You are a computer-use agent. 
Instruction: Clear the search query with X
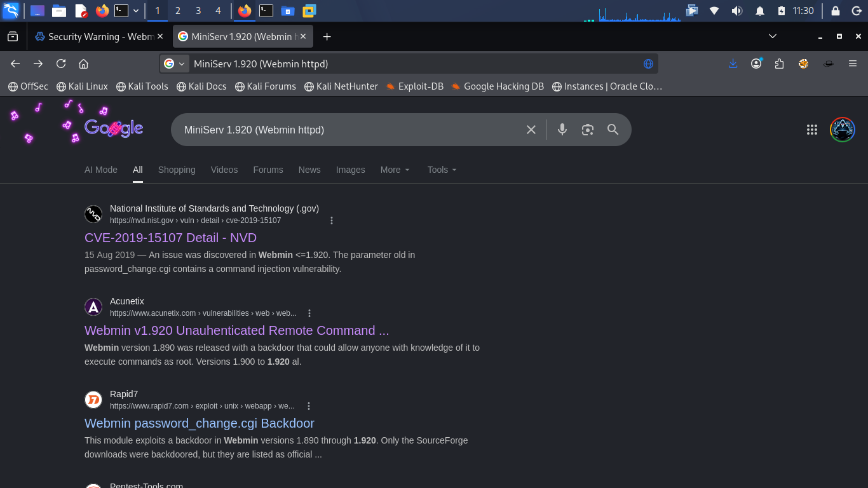(531, 130)
